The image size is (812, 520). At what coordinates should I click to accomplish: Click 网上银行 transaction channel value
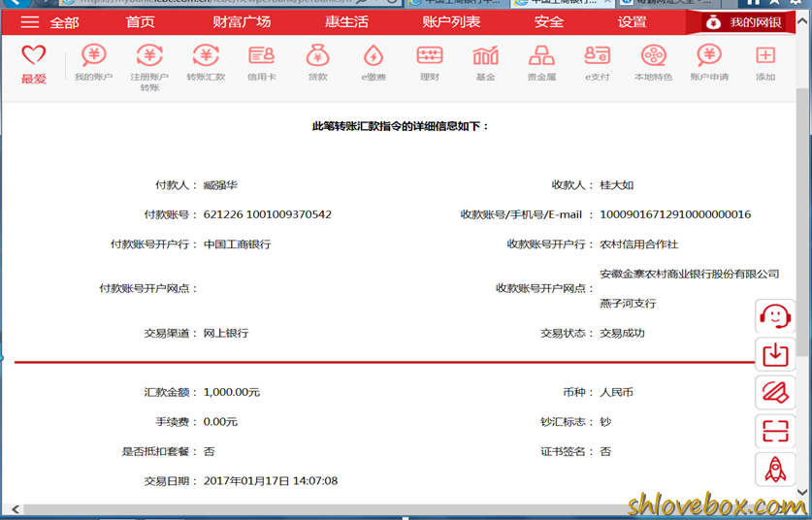tap(226, 333)
